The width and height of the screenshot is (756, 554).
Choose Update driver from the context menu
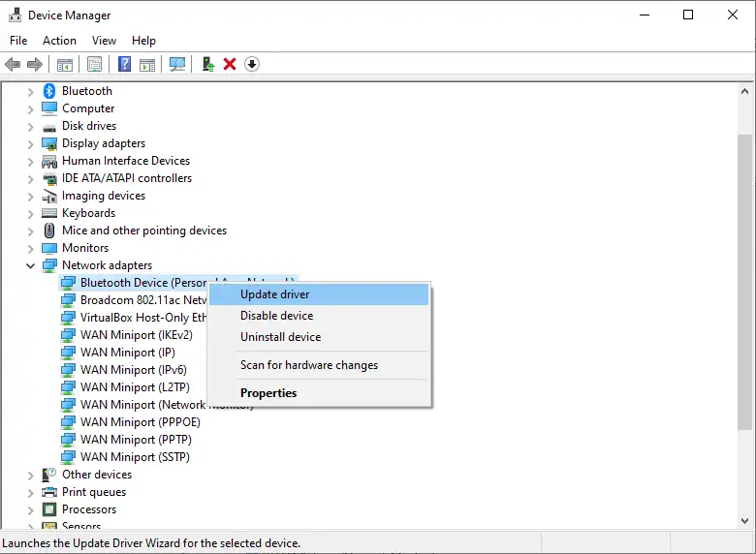[x=319, y=294]
